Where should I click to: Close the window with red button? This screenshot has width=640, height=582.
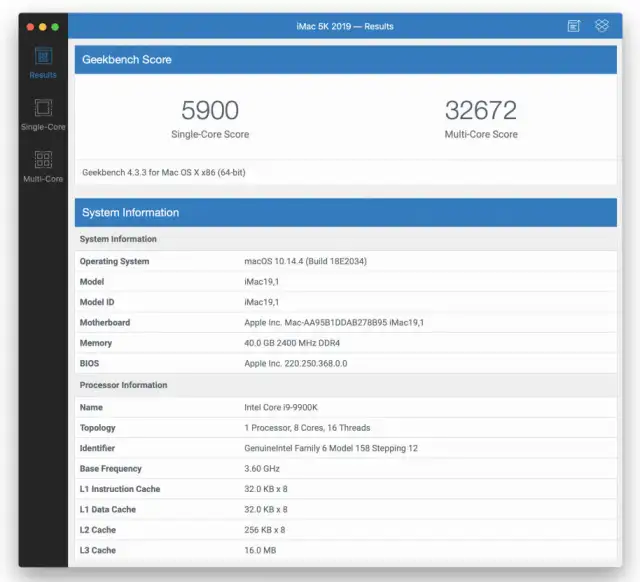[x=30, y=26]
